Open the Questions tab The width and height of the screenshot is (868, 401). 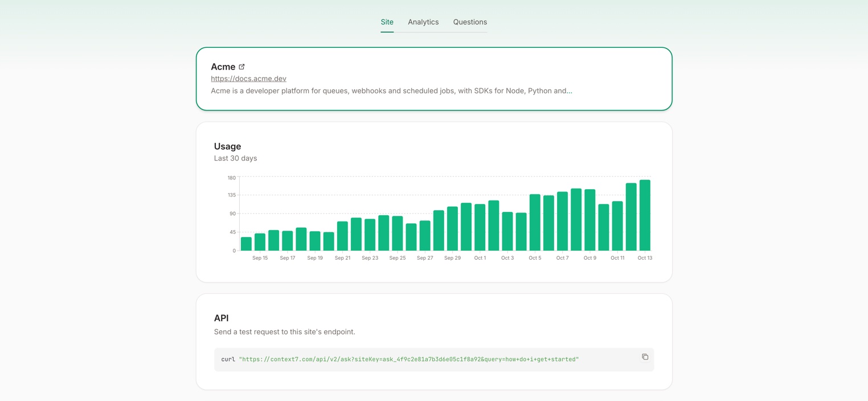pyautogui.click(x=470, y=22)
